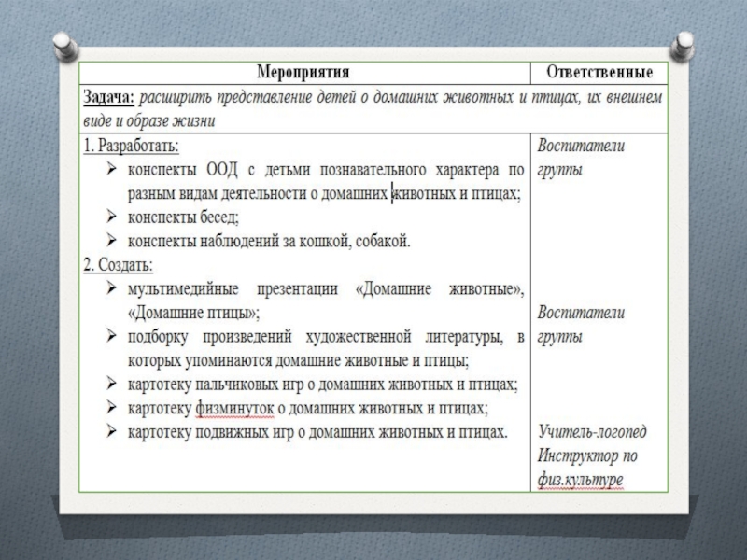The width and height of the screenshot is (747, 560).
Task: Click the text "Учитель-логопед"
Action: coord(592,432)
